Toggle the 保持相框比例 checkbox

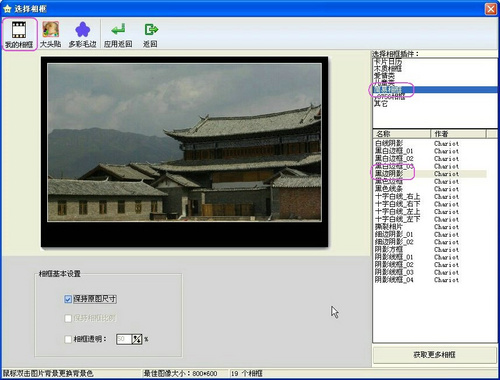68,318
